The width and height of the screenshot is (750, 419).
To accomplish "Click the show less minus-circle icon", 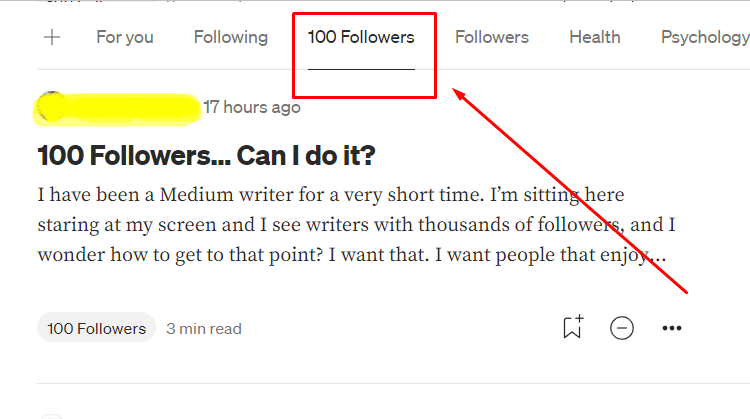I will tap(622, 328).
